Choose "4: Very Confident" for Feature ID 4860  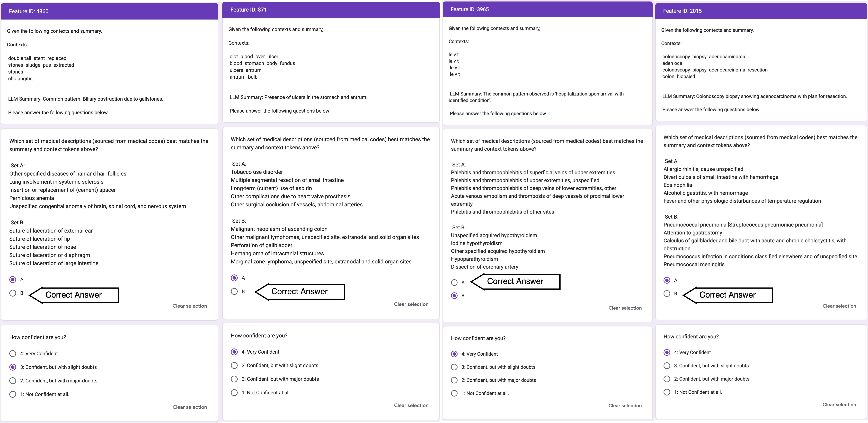[x=13, y=354]
